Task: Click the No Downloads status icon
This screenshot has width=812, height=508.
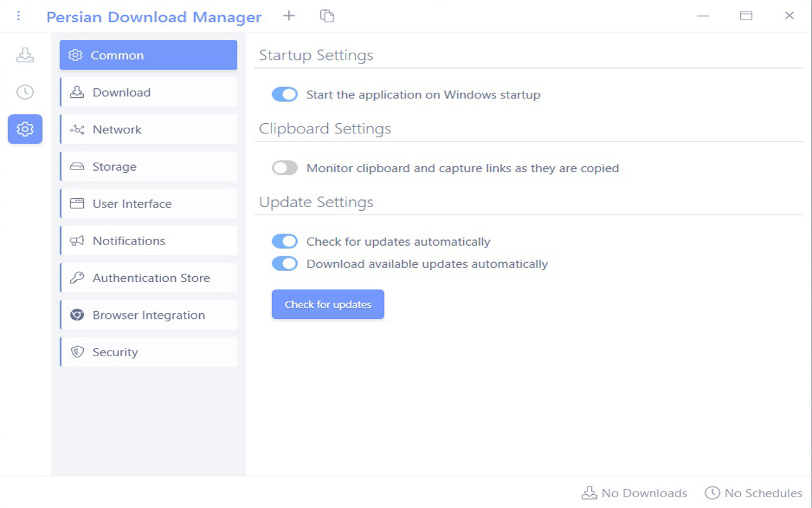Action: coord(589,493)
